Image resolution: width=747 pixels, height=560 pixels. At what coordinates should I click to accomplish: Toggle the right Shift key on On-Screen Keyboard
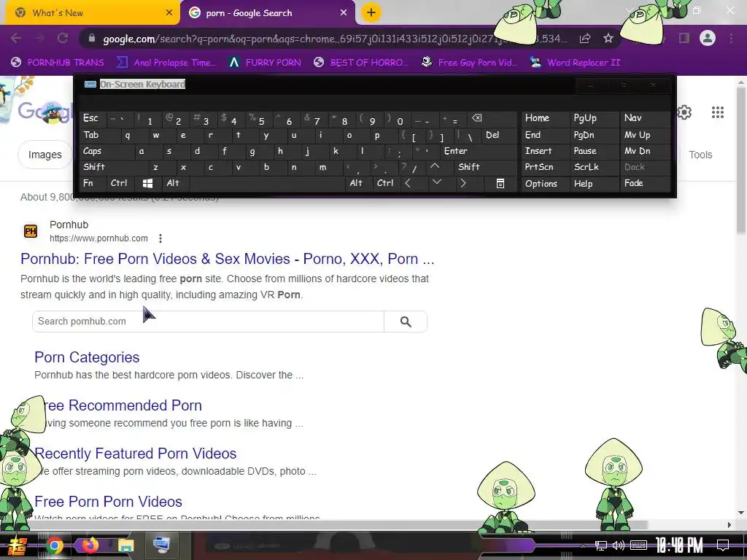tap(485, 167)
